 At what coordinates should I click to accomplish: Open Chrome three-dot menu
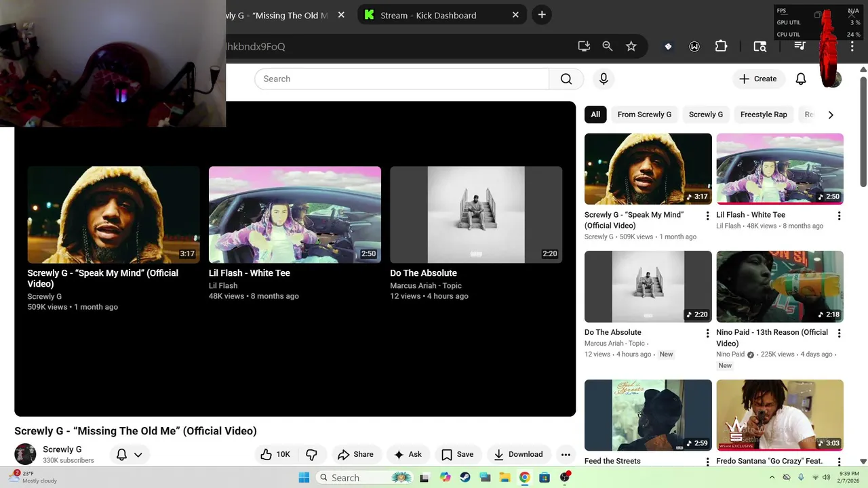pos(852,46)
